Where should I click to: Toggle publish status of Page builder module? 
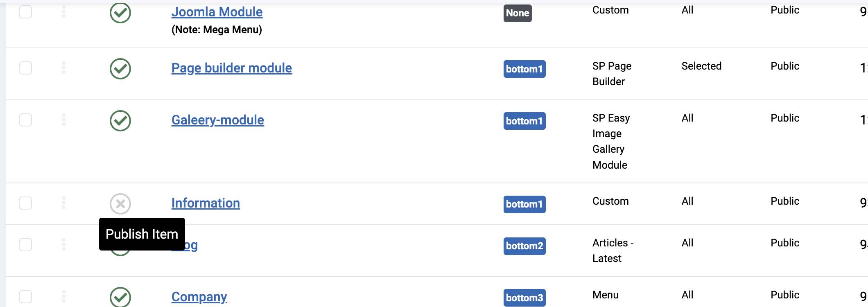(x=120, y=68)
